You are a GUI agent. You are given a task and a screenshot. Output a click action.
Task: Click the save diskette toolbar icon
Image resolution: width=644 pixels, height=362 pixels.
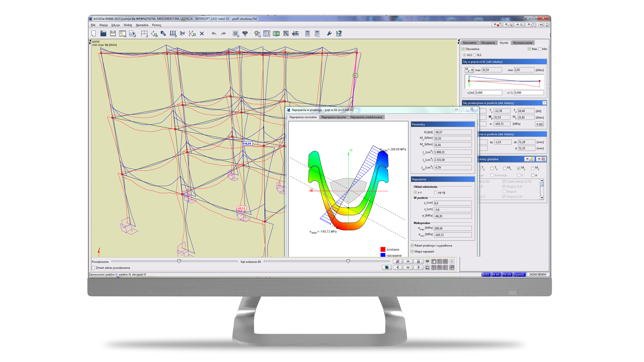(x=113, y=34)
